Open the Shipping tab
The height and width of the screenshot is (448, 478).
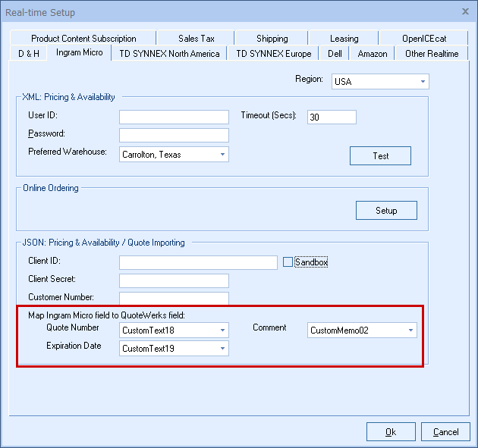272,39
